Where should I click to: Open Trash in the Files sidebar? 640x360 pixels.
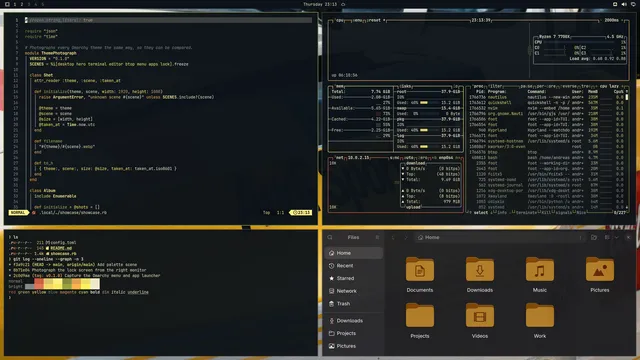coord(353,304)
